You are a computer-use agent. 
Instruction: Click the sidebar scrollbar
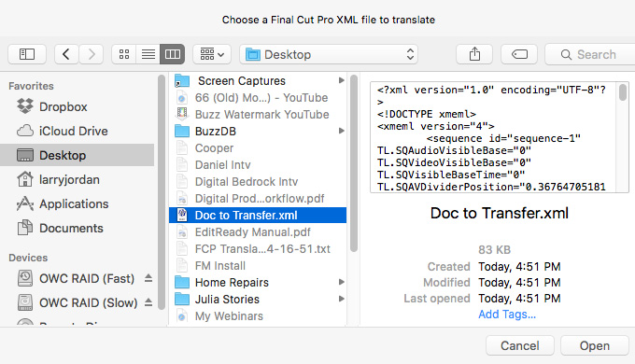(x=162, y=192)
